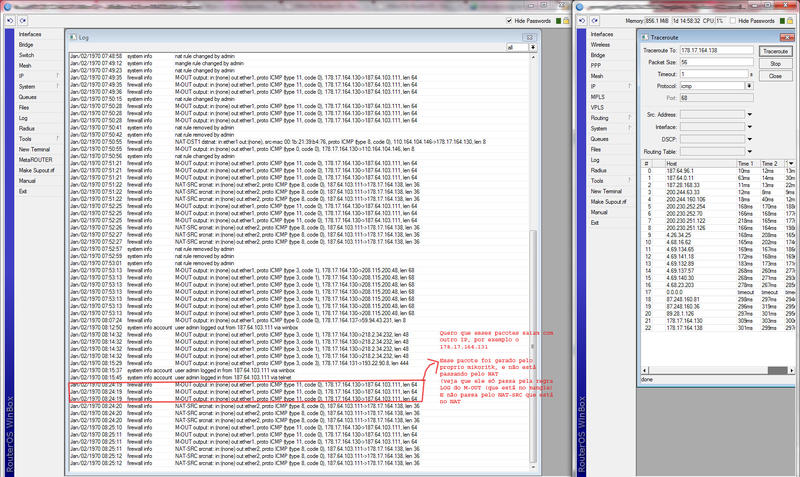Image resolution: width=800 pixels, height=477 pixels.
Task: Click WinBox app icon in right title bar
Action: pos(580,7)
